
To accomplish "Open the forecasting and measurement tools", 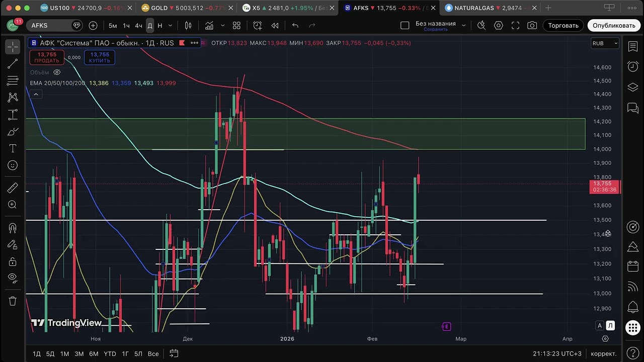I will 13,115.
